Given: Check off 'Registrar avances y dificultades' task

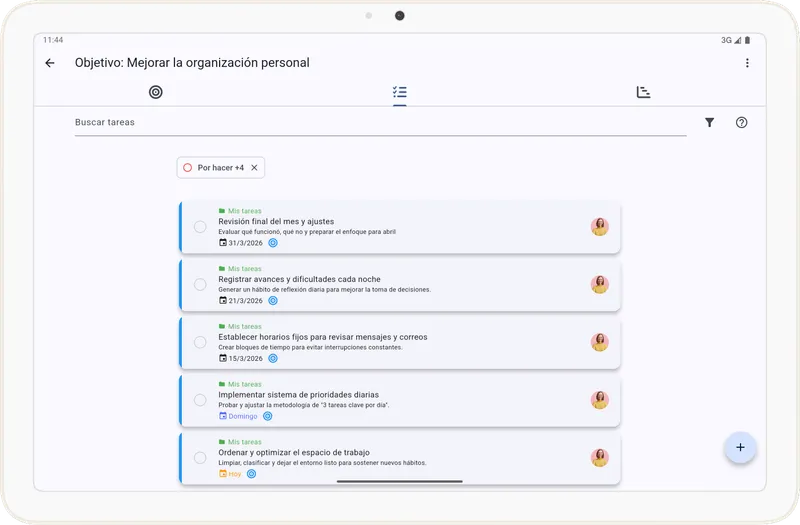Looking at the screenshot, I should click(x=200, y=285).
